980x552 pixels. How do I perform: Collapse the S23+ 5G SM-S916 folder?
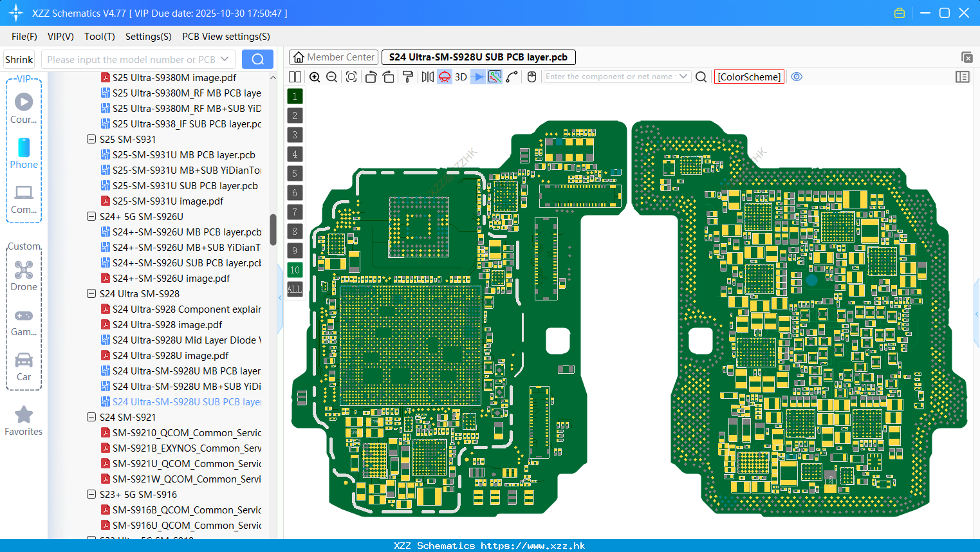pyautogui.click(x=91, y=494)
